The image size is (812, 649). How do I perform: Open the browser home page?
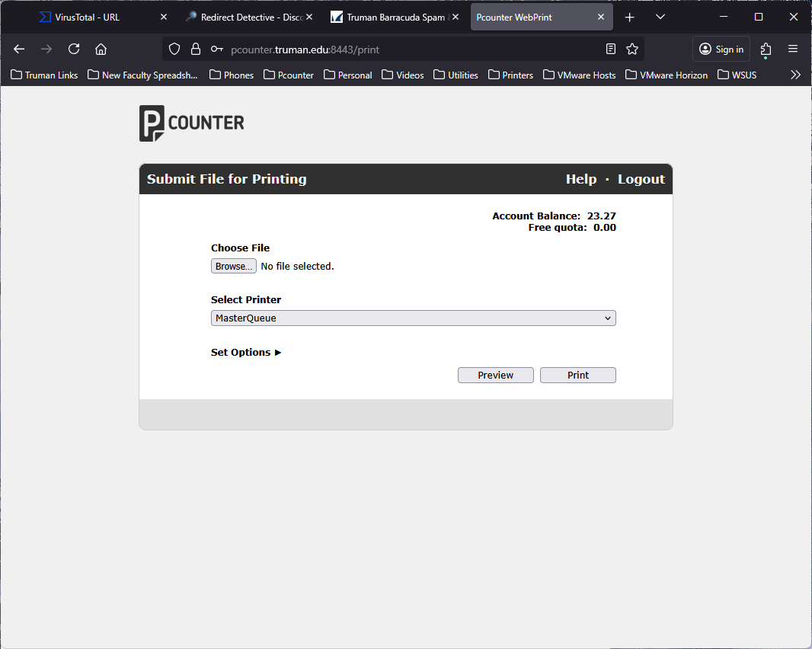click(101, 50)
